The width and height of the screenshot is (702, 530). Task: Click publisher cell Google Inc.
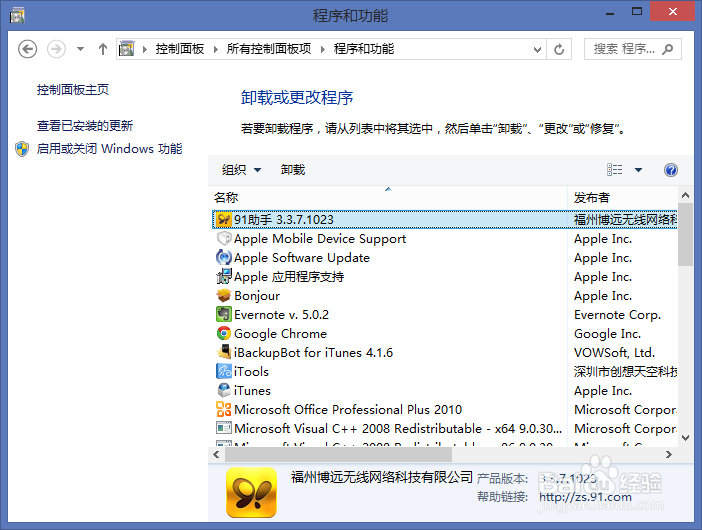(608, 334)
